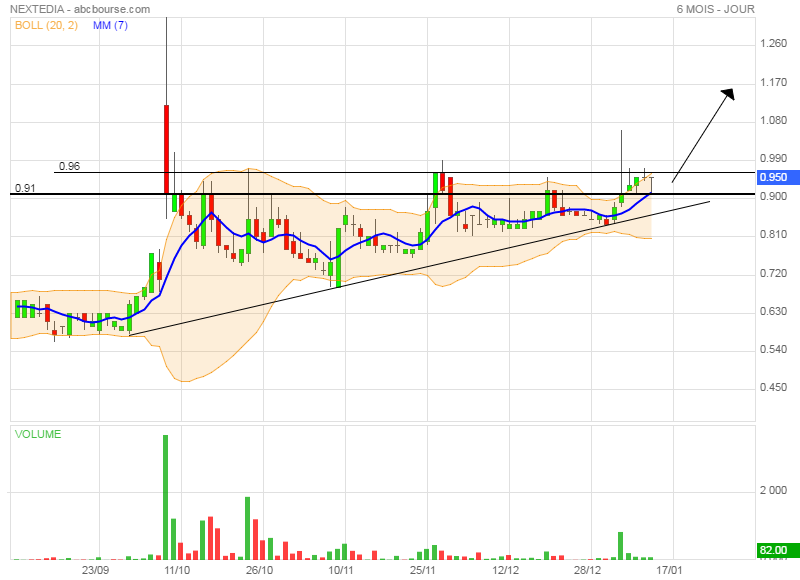
Task: Click the 6 MOIS - JOUR label
Action: (715, 9)
